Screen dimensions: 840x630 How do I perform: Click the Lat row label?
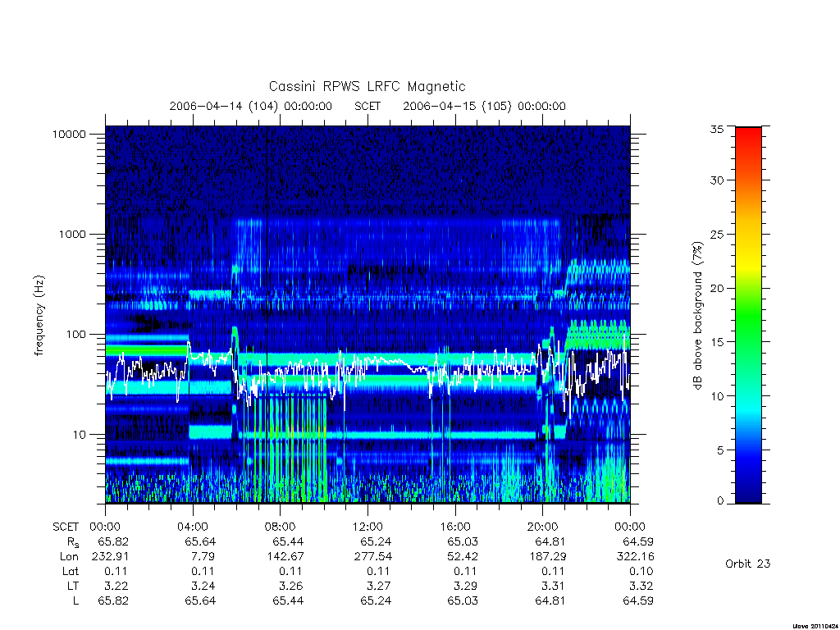[71, 571]
